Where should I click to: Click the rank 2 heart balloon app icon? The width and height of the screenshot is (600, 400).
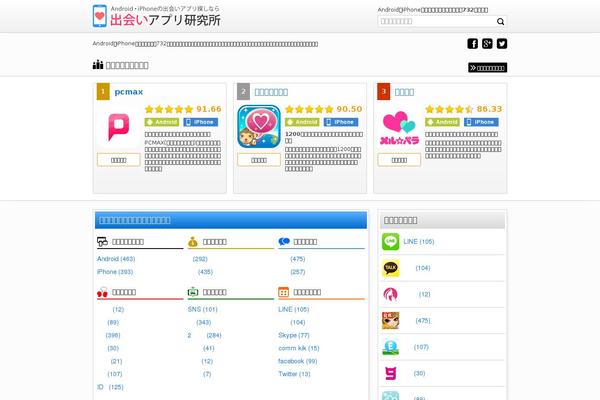(x=259, y=127)
